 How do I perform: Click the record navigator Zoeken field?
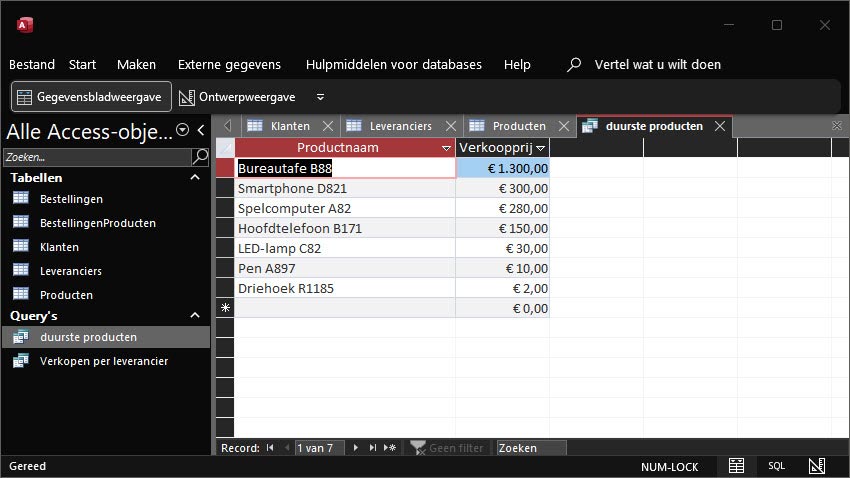pos(531,448)
